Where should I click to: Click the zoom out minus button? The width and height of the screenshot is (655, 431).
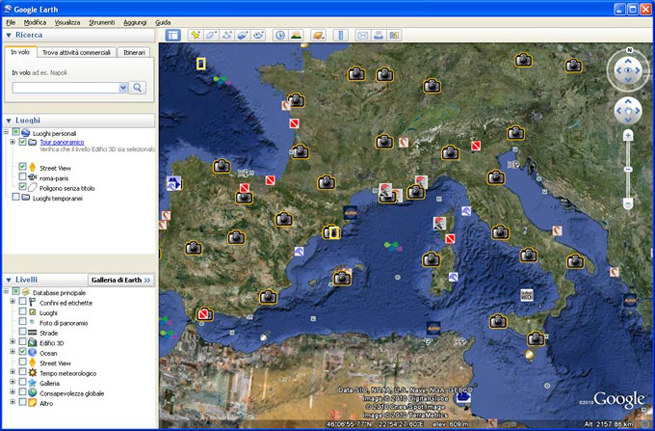click(628, 203)
